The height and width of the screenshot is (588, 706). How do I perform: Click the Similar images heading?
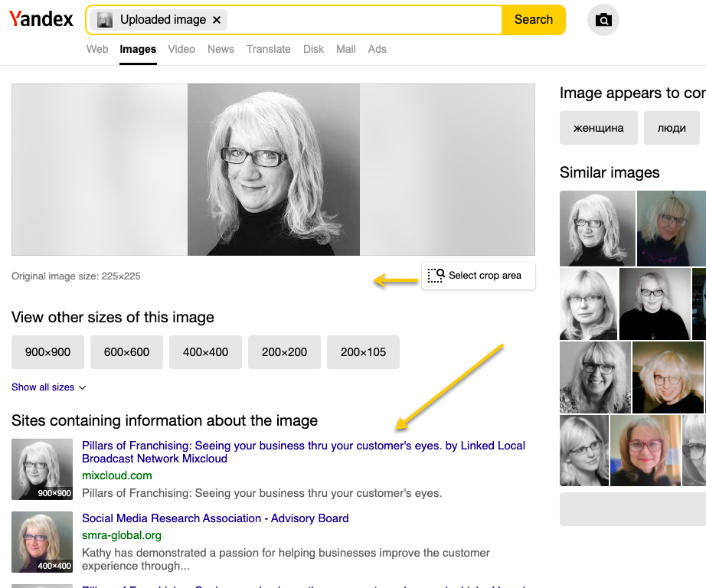click(610, 172)
